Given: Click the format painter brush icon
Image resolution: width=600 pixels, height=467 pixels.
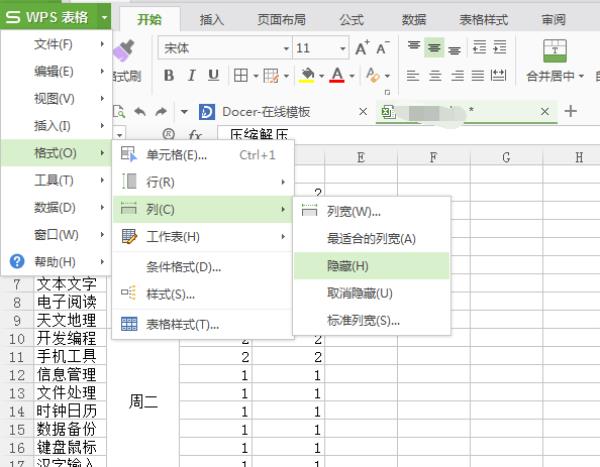Looking at the screenshot, I should [x=125, y=50].
